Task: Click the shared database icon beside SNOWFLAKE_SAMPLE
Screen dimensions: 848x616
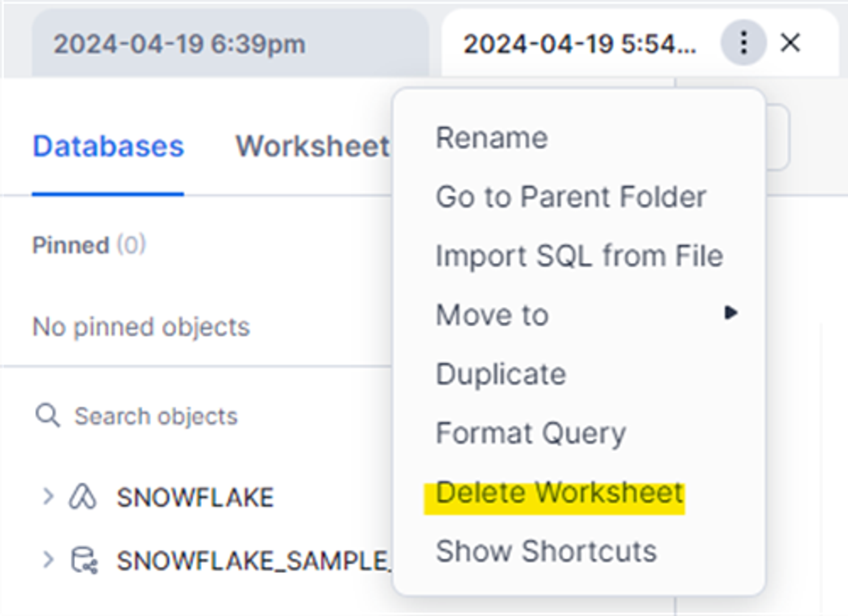Action: coord(83,561)
